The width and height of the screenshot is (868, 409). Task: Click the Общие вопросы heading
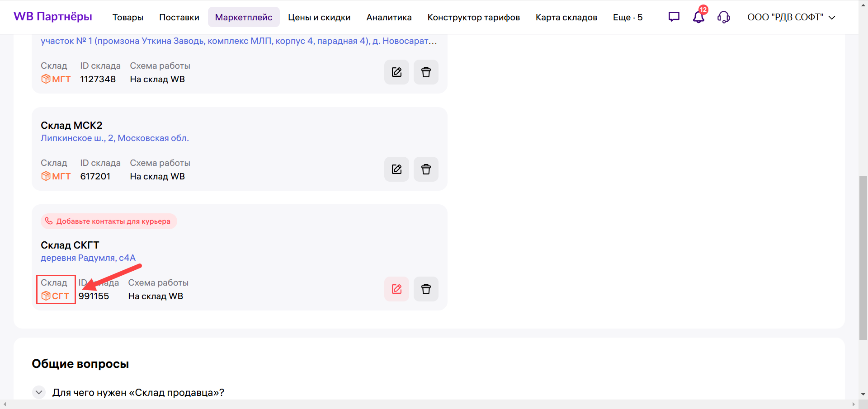[x=80, y=364]
